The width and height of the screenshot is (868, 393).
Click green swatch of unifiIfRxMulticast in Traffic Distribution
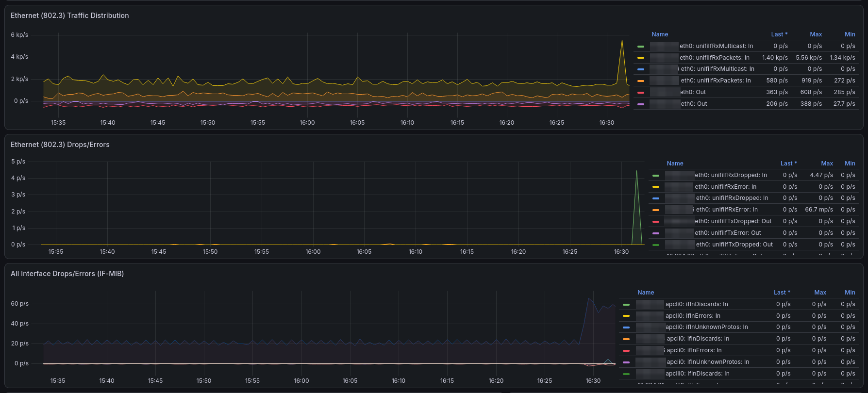pos(641,47)
